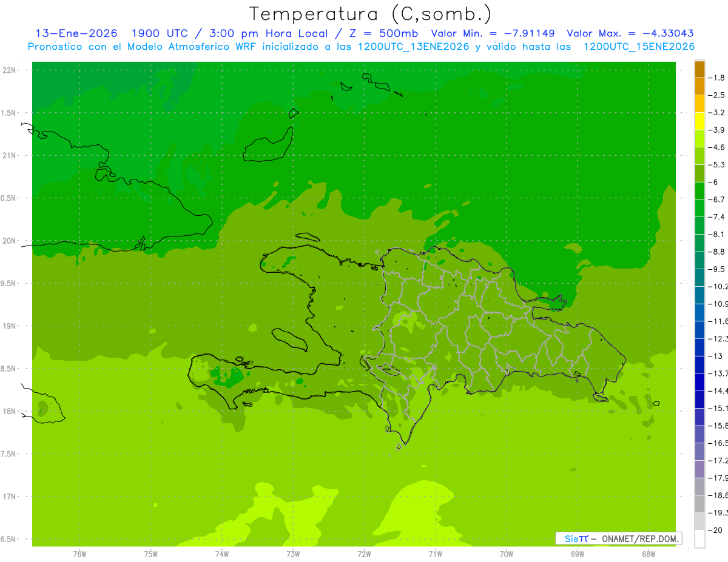This screenshot has width=728, height=562.
Task: Pick the white bottom colorbar swatch
Action: [699, 539]
